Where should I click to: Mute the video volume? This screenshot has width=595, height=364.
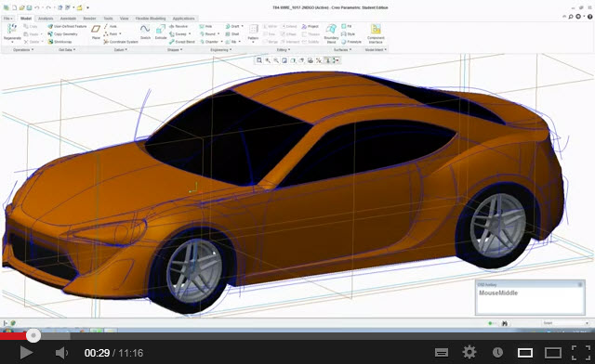(x=61, y=353)
